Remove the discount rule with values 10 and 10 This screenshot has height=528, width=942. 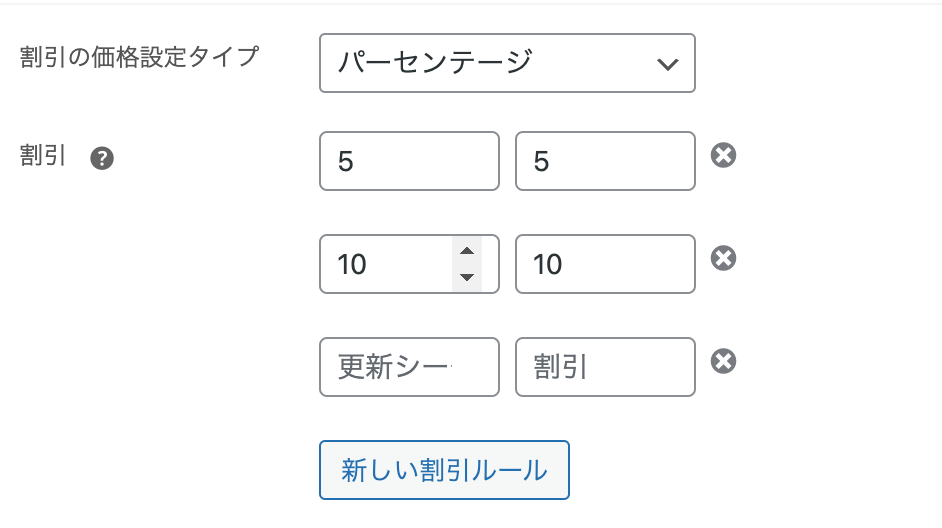click(723, 258)
